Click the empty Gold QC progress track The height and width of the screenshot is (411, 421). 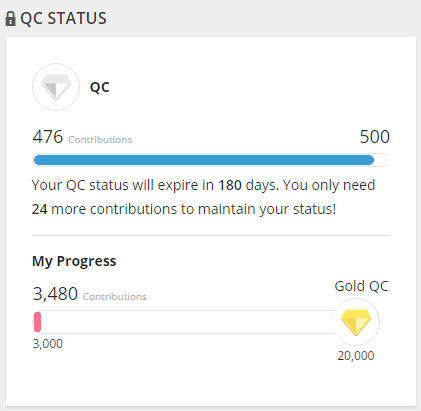click(x=187, y=322)
